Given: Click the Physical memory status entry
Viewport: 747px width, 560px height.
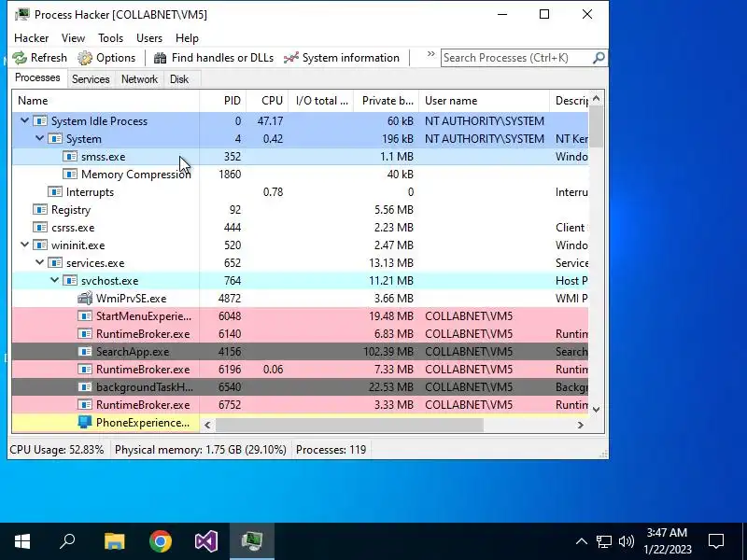Looking at the screenshot, I should pyautogui.click(x=201, y=450).
